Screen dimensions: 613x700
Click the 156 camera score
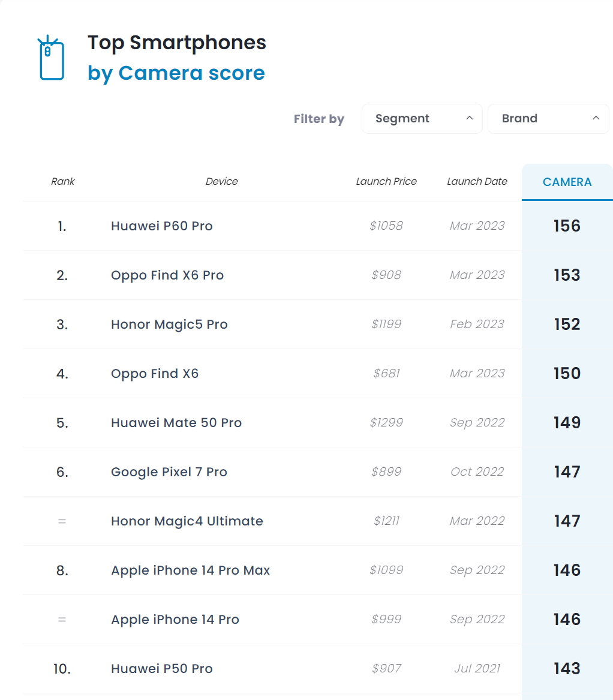tap(567, 226)
